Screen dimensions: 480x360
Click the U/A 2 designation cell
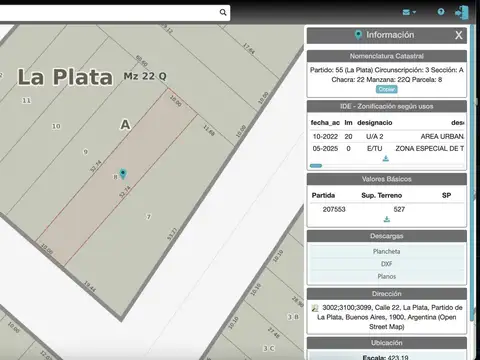(x=375, y=137)
